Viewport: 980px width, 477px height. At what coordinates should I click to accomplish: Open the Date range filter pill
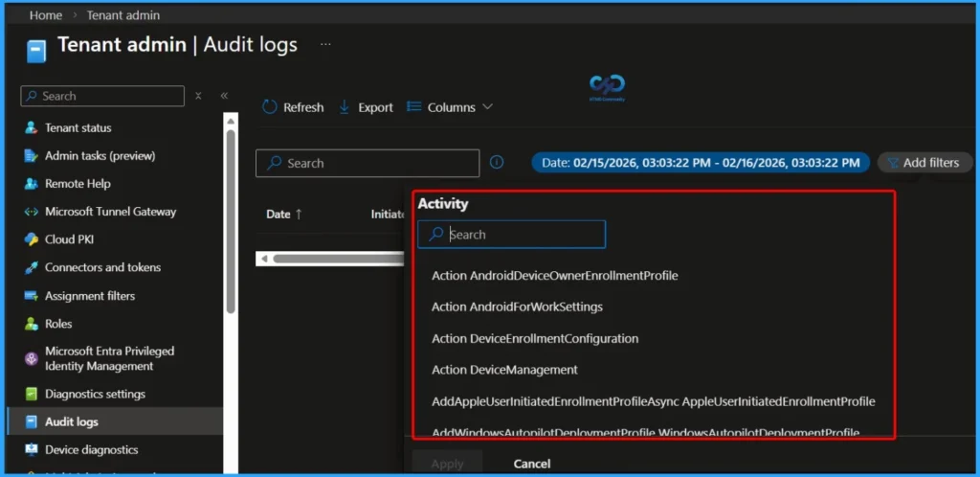tap(701, 163)
